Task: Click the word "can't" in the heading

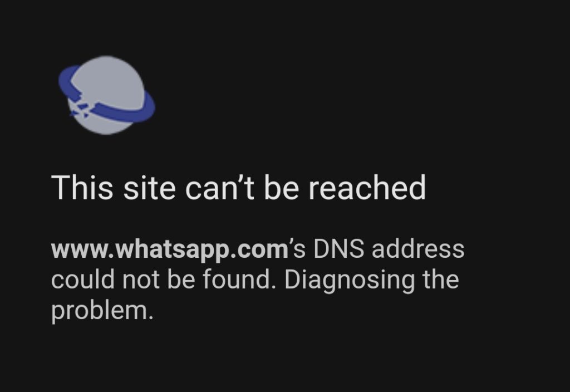Action: point(219,187)
